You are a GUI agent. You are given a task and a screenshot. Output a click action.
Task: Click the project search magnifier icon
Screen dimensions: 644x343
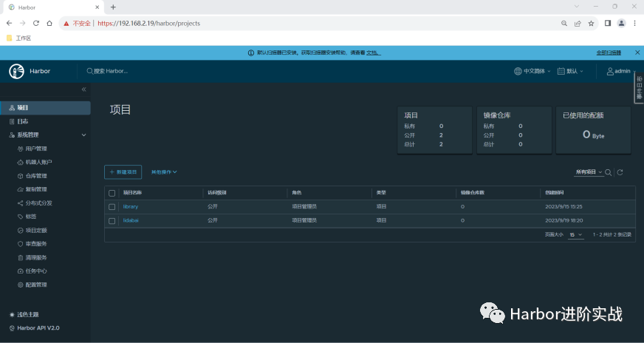[x=609, y=172]
